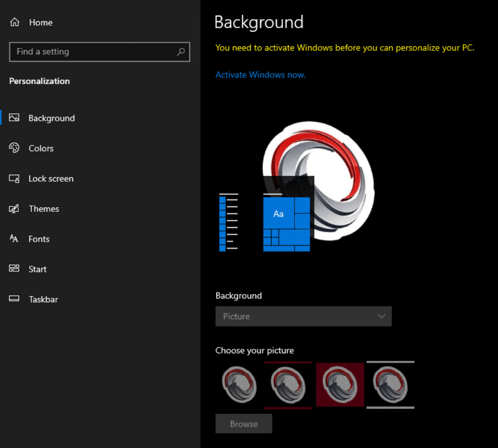The height and width of the screenshot is (448, 498).
Task: Click the Themes brush icon
Action: (14, 208)
